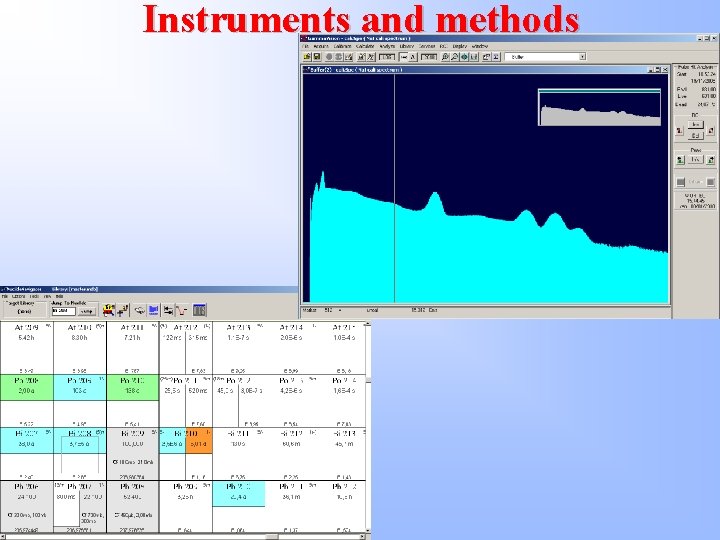Click the first colorful Nuclide Navigator toolbar icon
Viewport: 720px width, 540px height.
108,310
